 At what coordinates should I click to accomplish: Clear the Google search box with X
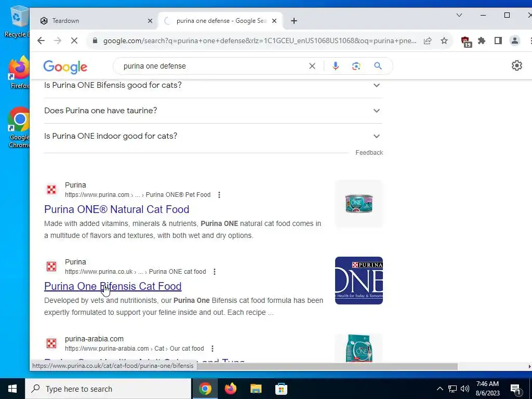312,66
